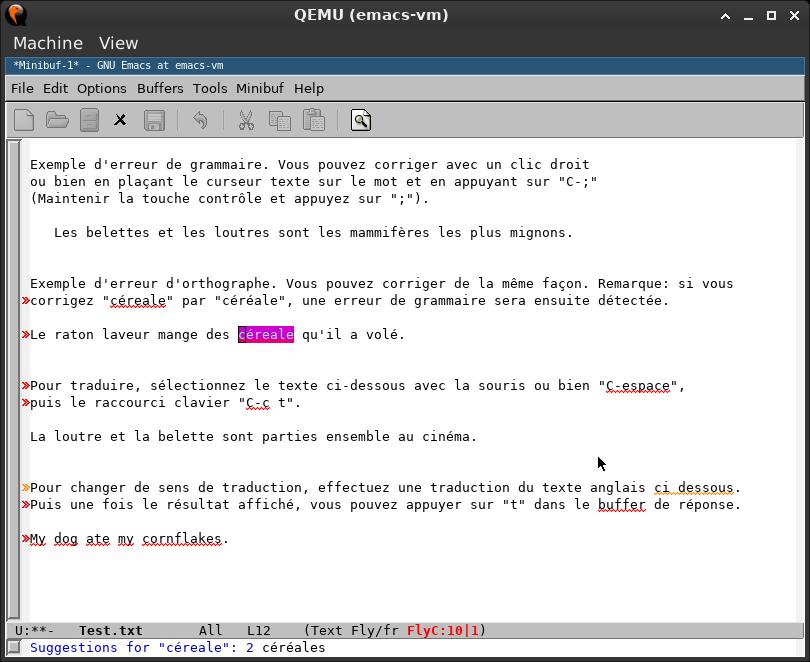Expand the QEMU Machine menu
810x662 pixels.
(x=47, y=43)
